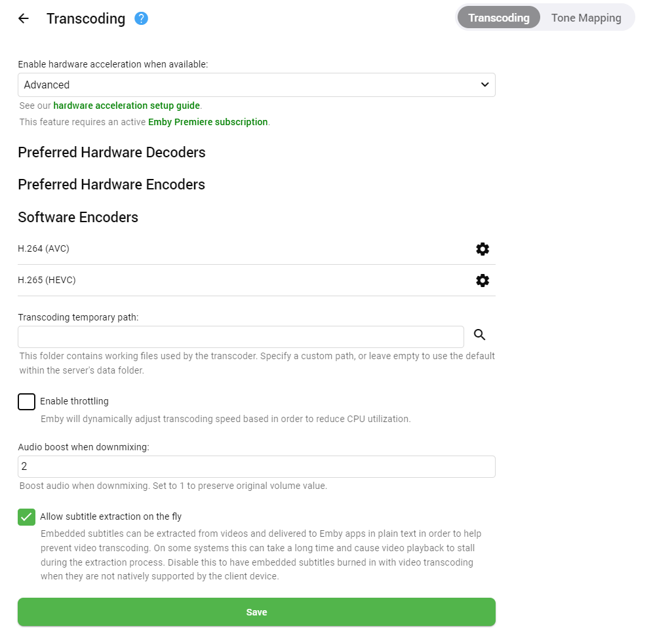The width and height of the screenshot is (672, 641).
Task: Uncheck Allow subtitle extraction on the fly
Action: click(27, 516)
